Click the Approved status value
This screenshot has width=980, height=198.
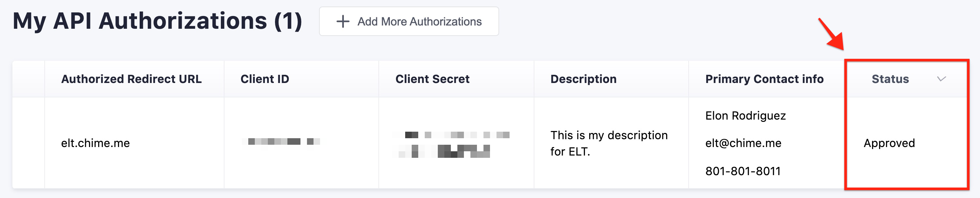click(889, 143)
